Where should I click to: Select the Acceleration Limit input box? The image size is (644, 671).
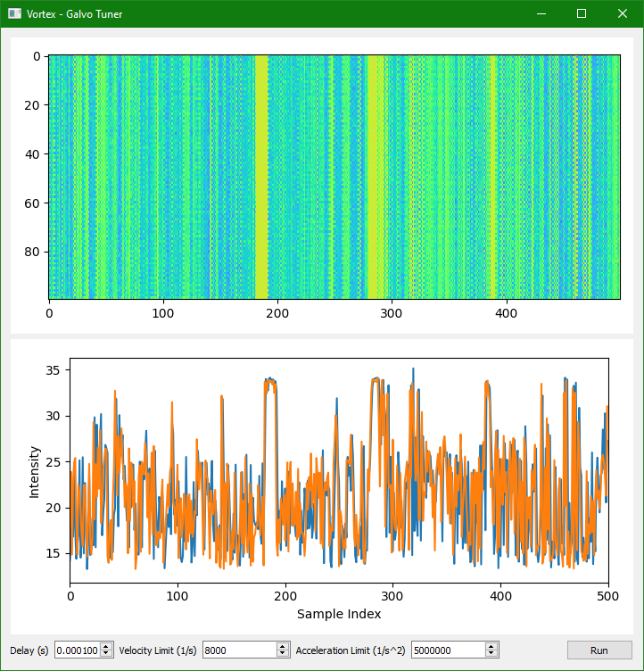point(447,650)
